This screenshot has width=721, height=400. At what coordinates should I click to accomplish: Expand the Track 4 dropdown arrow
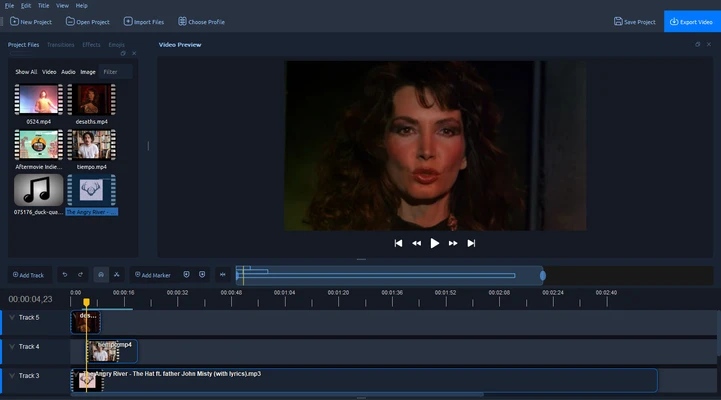click(12, 347)
